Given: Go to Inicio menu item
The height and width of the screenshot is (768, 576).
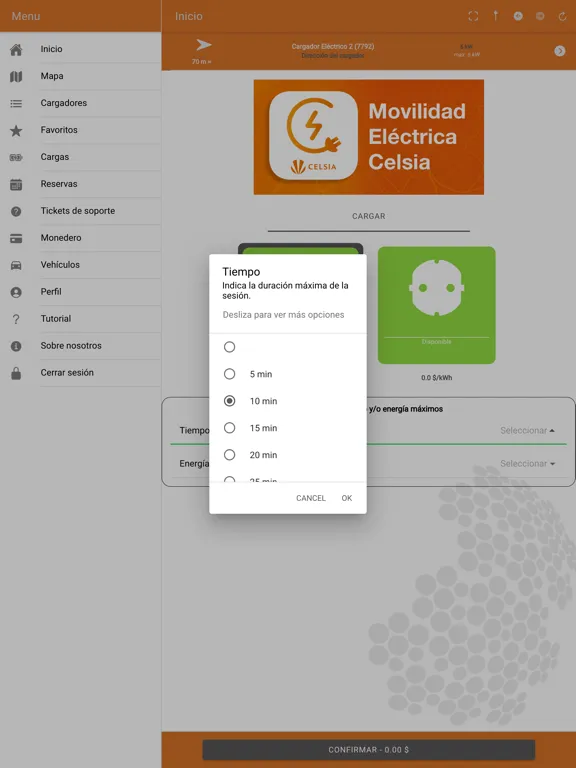Looking at the screenshot, I should point(51,49).
